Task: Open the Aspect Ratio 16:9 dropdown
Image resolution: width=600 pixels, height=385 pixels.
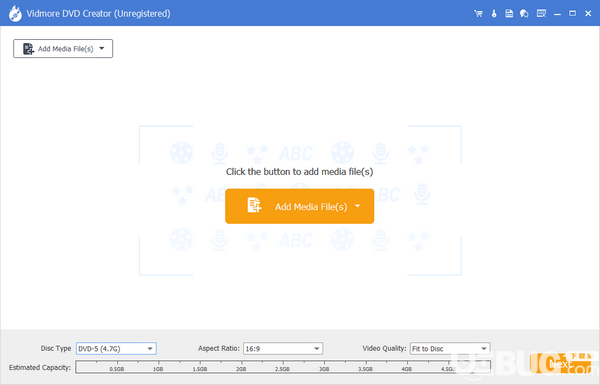Action: coord(283,349)
